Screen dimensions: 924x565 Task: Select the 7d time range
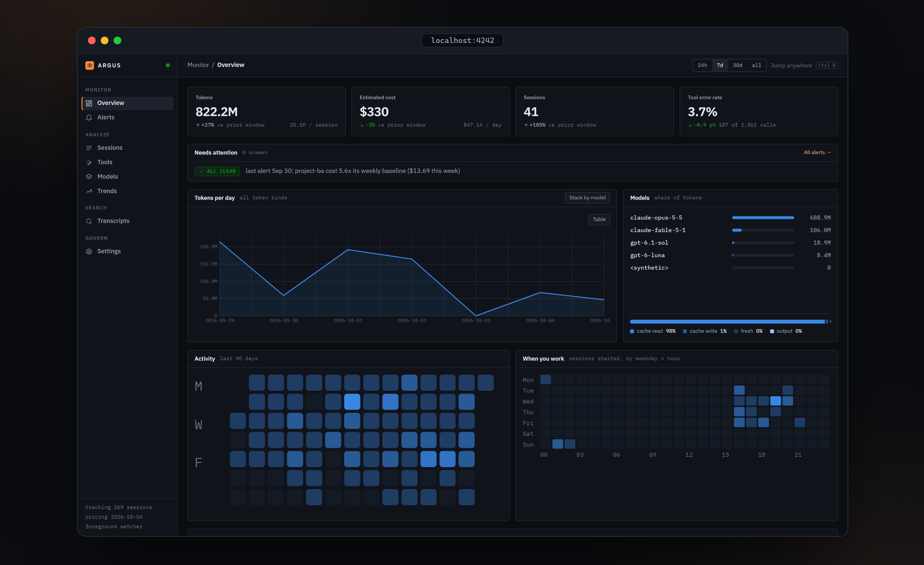[x=720, y=65]
